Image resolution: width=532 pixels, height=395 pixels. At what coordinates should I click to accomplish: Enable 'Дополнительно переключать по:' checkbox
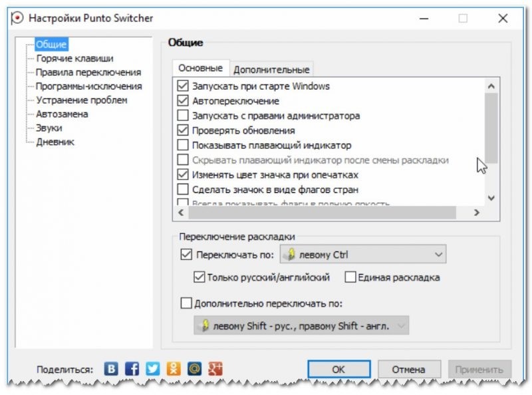pos(186,303)
